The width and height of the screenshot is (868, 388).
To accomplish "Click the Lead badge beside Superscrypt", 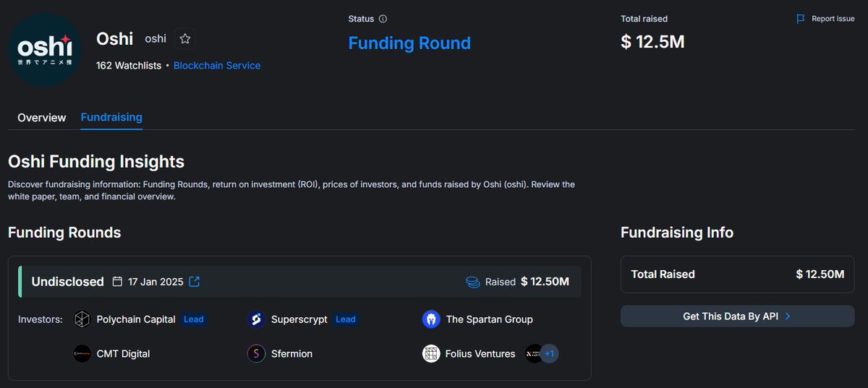I will click(x=346, y=319).
